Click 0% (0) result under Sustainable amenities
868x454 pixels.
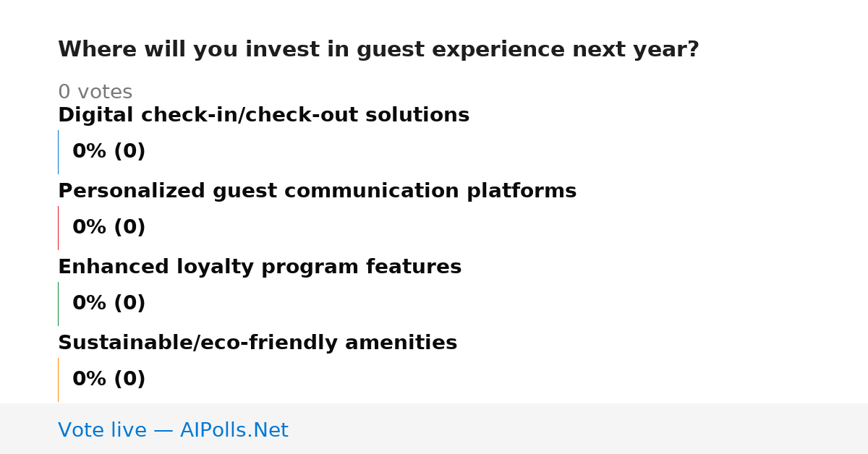[109, 380]
